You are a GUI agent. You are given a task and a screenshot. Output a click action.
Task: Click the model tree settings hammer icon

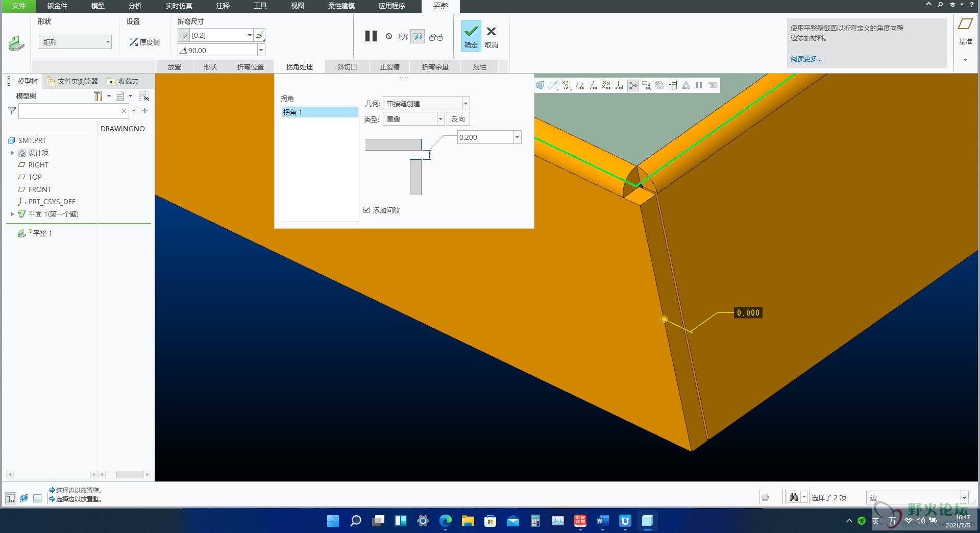click(98, 96)
